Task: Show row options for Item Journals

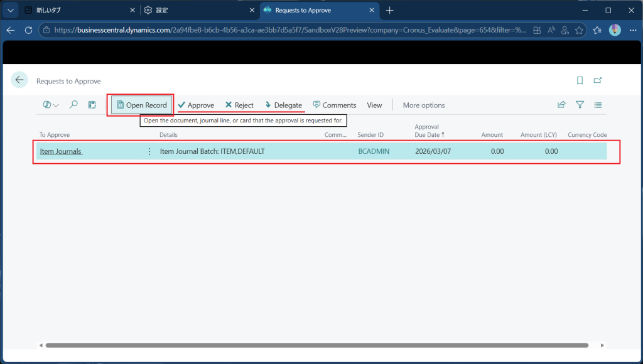Action: (x=149, y=151)
